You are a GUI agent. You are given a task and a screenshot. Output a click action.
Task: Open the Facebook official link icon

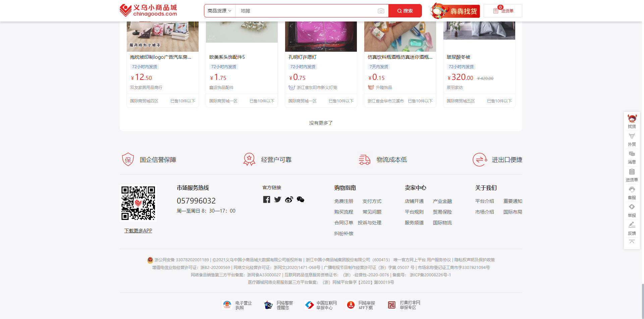point(267,199)
